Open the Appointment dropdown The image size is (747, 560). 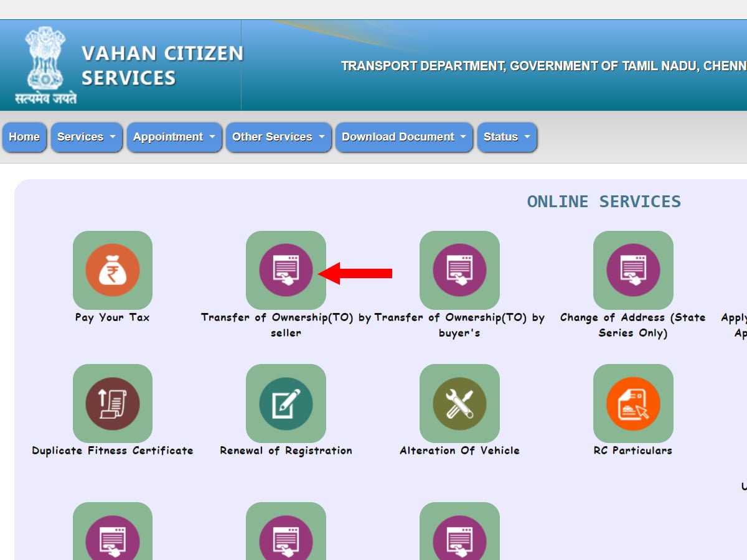pyautogui.click(x=174, y=137)
